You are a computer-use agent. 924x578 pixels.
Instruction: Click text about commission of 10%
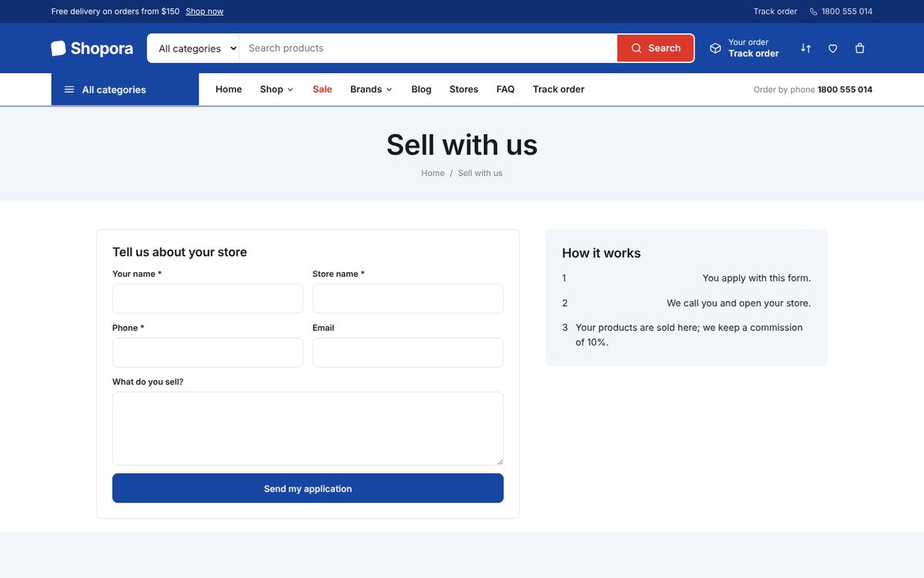[x=689, y=334]
